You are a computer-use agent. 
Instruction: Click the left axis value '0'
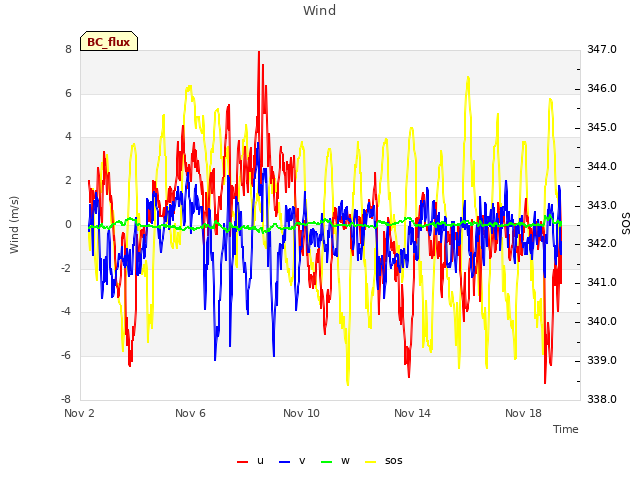(68, 224)
